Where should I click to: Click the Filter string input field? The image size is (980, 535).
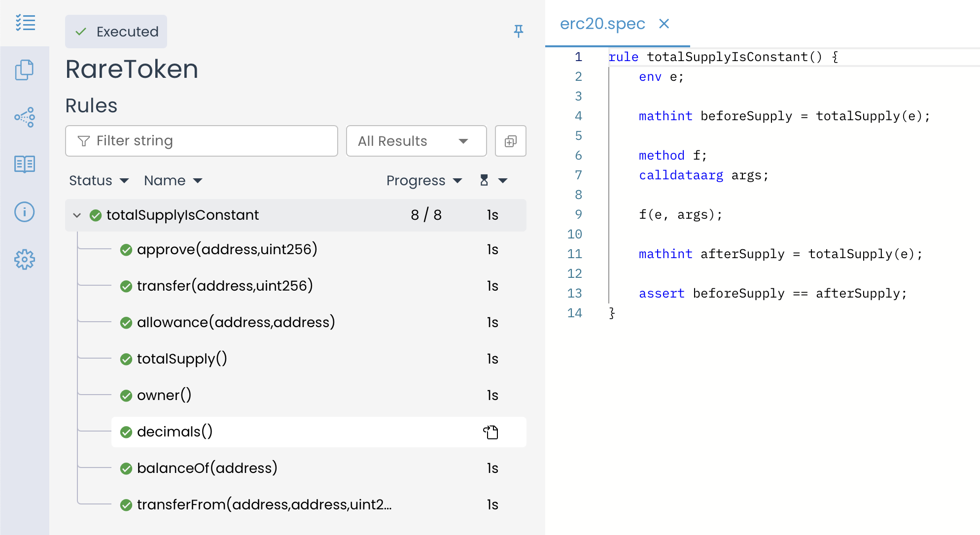[202, 141]
